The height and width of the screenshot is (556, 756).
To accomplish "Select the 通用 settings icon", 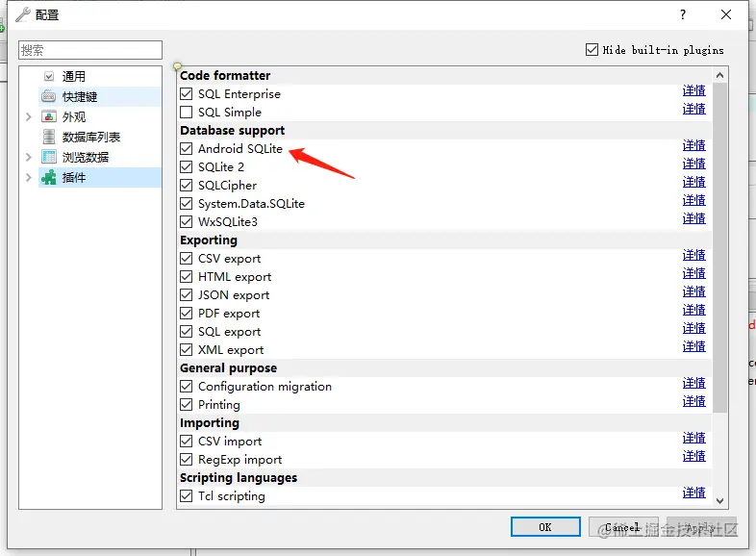I will (49, 76).
